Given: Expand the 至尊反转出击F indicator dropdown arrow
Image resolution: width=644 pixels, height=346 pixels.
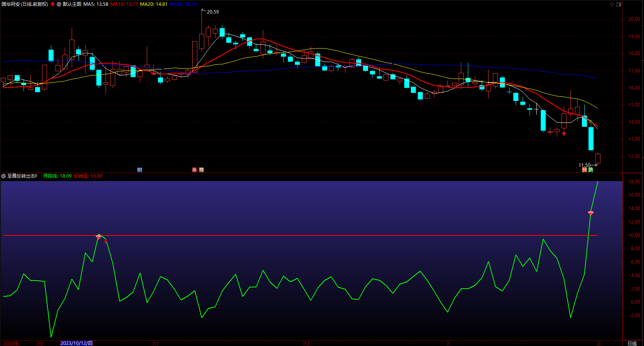Looking at the screenshot, I should (3, 176).
